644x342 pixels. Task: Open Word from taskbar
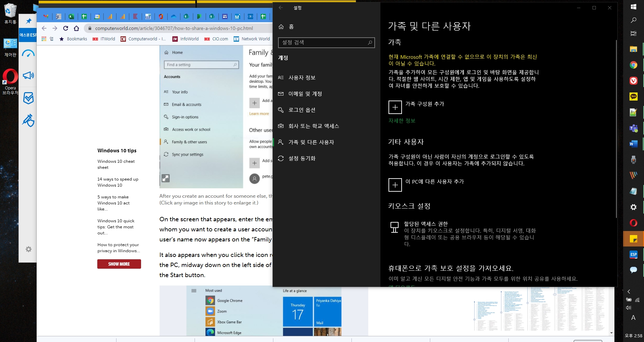(x=633, y=144)
